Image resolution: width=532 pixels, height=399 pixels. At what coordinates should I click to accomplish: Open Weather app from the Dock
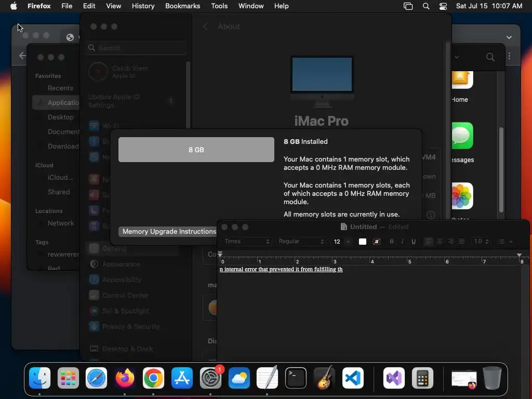point(239,378)
